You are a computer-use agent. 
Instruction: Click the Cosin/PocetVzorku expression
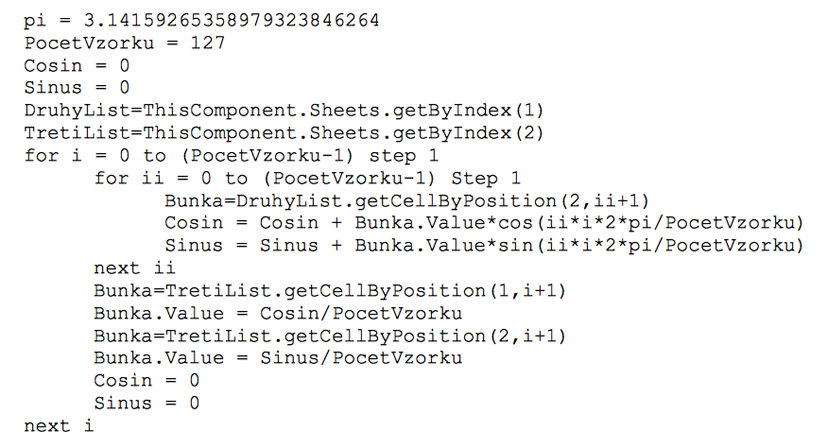pos(361,313)
